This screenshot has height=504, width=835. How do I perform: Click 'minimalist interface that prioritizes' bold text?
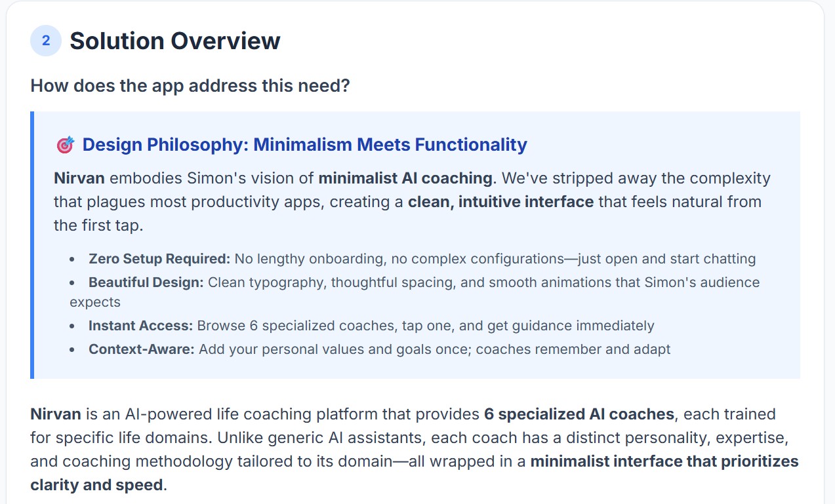(x=664, y=461)
